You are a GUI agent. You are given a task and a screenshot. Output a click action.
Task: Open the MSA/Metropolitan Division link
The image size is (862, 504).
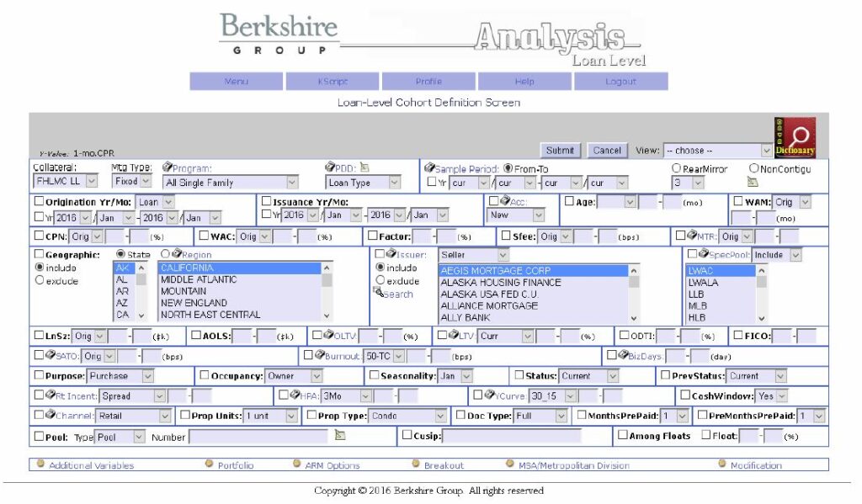574,465
